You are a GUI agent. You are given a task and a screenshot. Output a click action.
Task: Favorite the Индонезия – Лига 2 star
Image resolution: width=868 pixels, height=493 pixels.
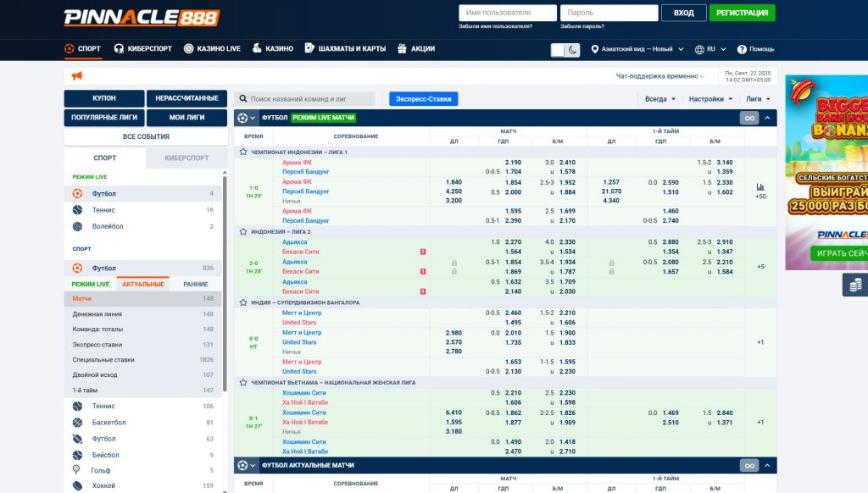(x=244, y=231)
